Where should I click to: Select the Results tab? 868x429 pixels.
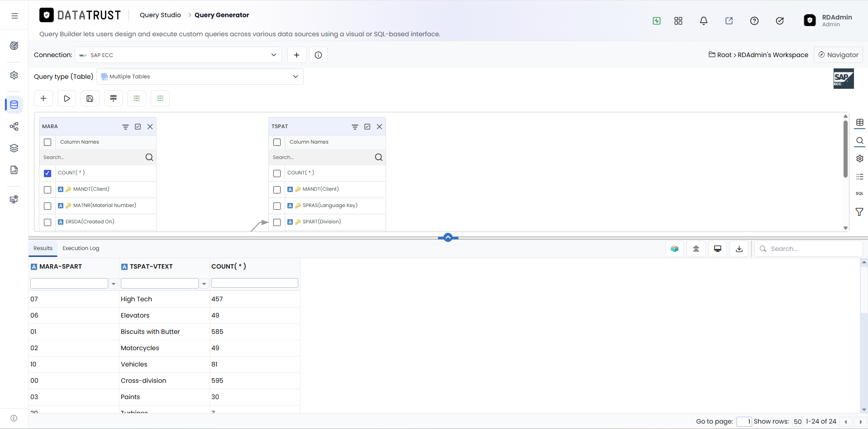click(43, 248)
